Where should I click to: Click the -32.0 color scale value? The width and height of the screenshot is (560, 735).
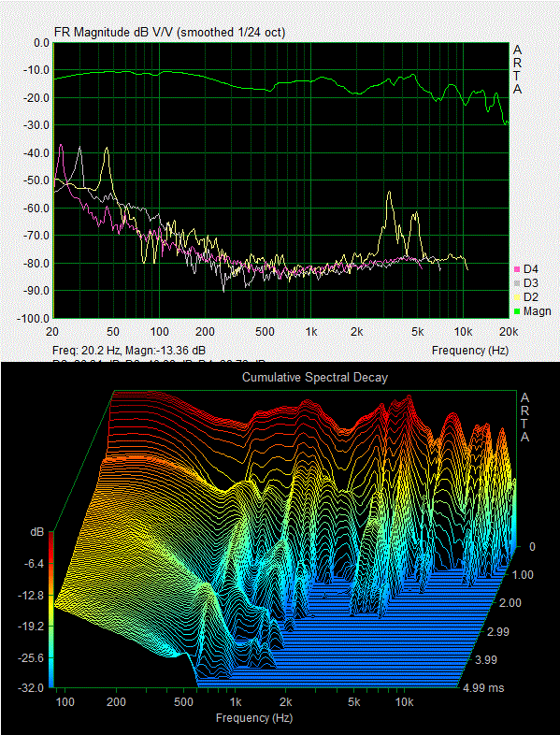(31, 688)
